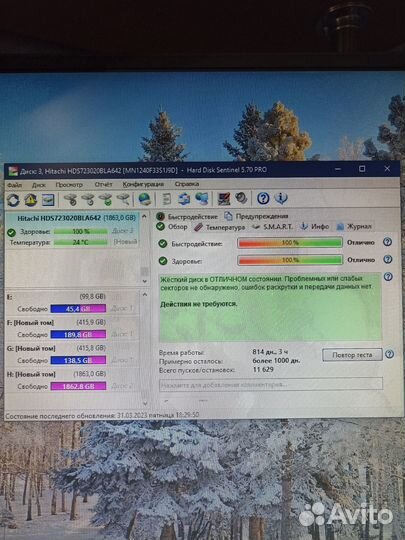This screenshot has width=405, height=540.
Task: Click the info icon in the toolbar
Action: pos(281,198)
